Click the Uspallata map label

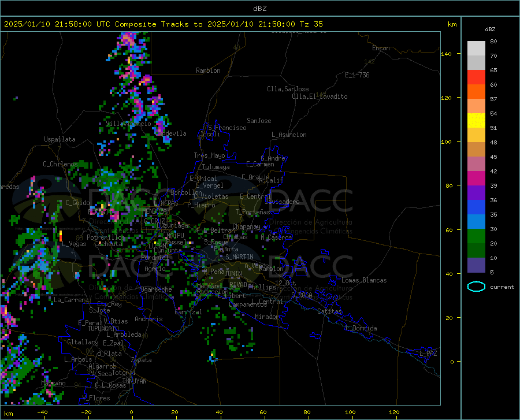tap(60, 139)
